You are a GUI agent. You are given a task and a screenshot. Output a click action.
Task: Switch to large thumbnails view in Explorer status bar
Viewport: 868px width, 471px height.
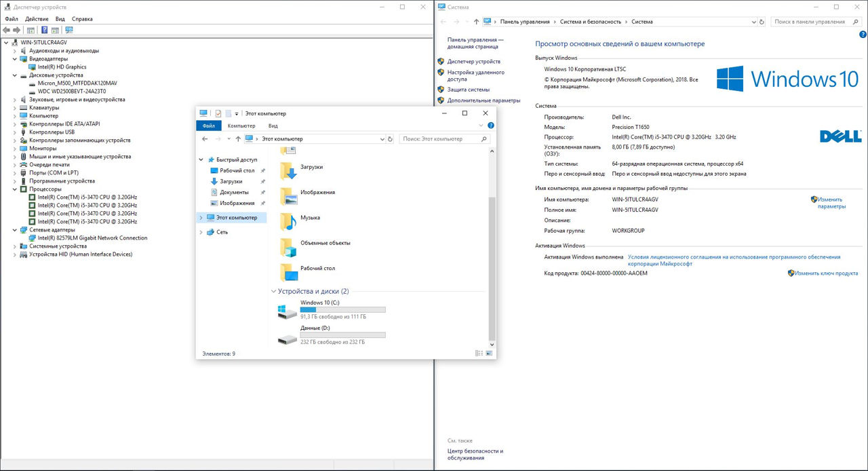489,354
